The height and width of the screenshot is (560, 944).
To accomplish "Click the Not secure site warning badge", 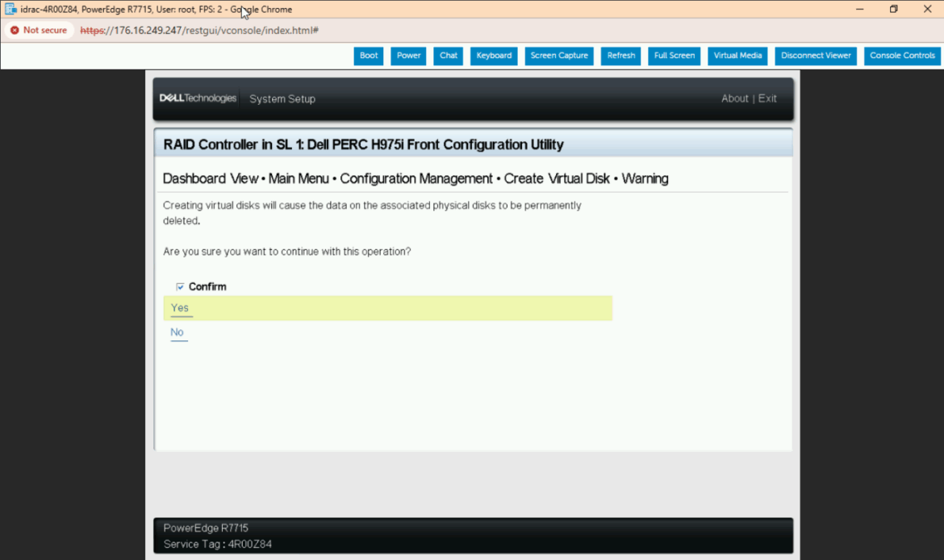I will pos(39,30).
